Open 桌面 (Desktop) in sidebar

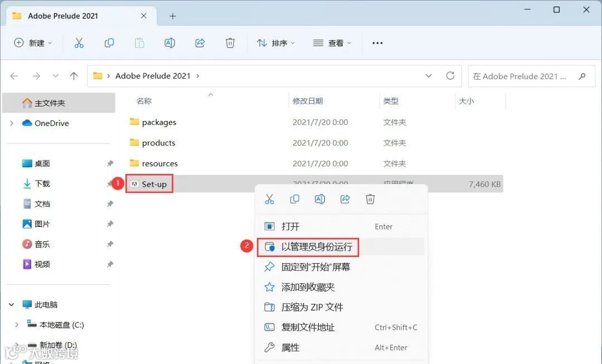click(x=42, y=163)
